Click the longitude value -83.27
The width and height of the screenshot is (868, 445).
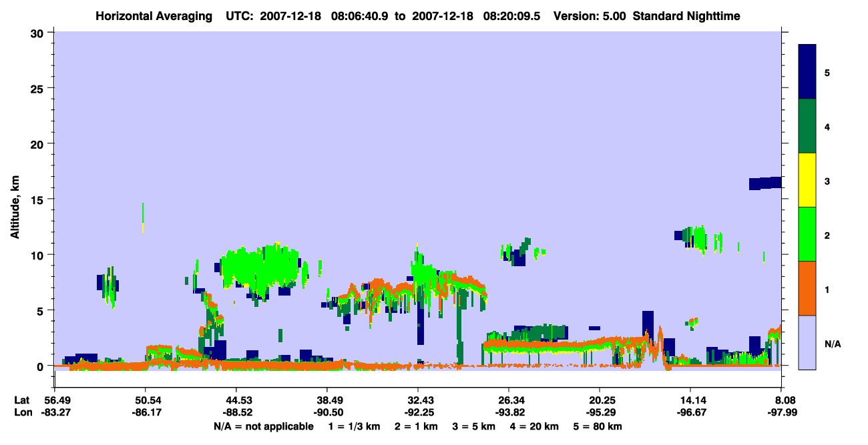coord(55,413)
